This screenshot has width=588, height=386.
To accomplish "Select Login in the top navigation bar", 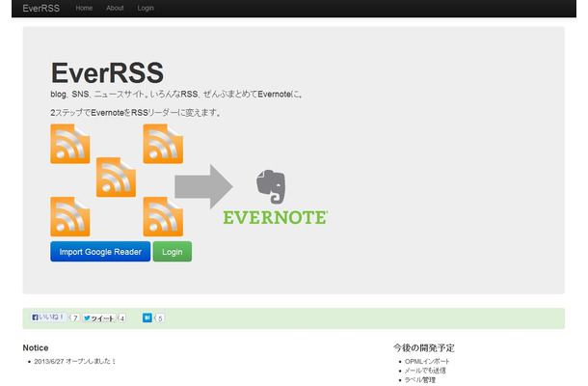I will [x=146, y=8].
